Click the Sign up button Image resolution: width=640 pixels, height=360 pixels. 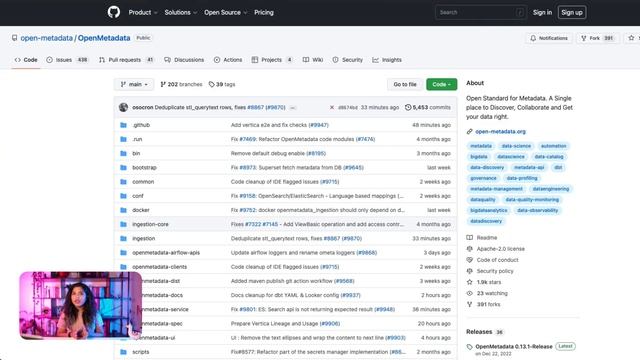click(x=572, y=12)
